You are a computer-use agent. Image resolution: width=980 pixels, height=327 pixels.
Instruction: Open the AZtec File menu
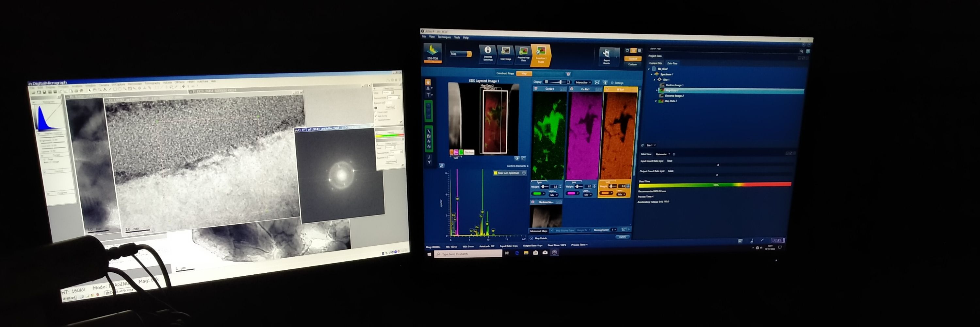[424, 37]
